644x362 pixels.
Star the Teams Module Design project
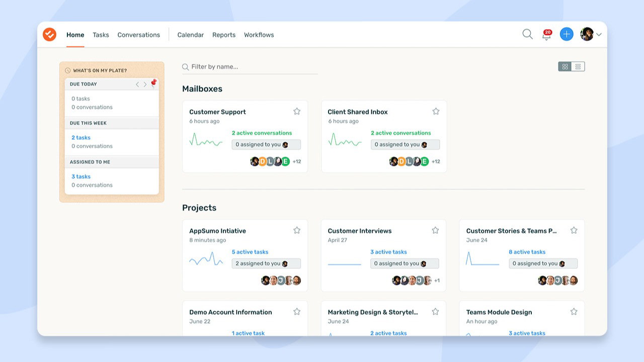tap(574, 312)
